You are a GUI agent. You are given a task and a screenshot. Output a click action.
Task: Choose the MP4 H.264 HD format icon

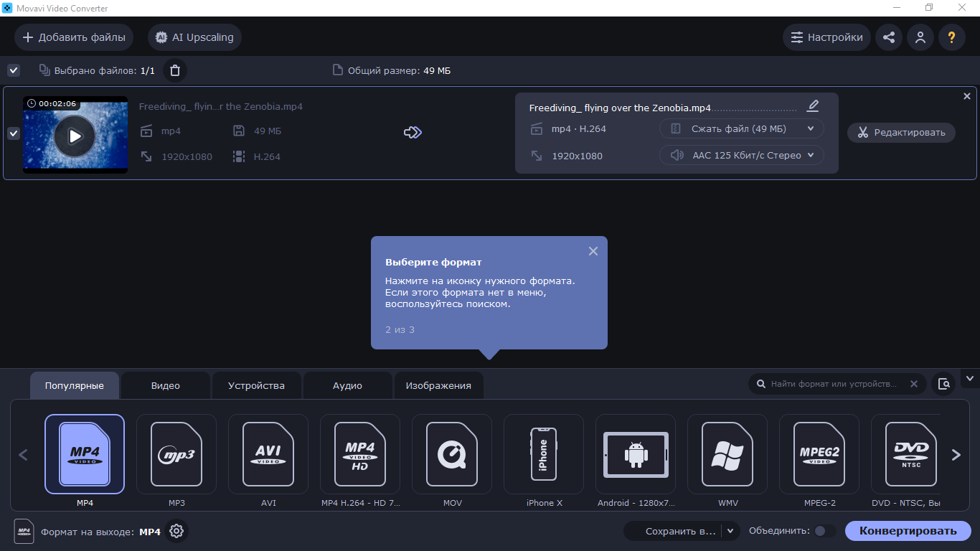click(x=360, y=454)
